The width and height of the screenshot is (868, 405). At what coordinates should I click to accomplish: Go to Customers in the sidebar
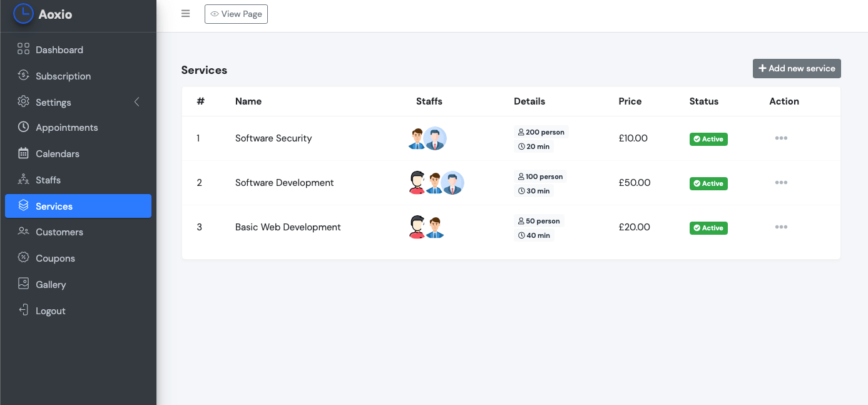tap(59, 232)
